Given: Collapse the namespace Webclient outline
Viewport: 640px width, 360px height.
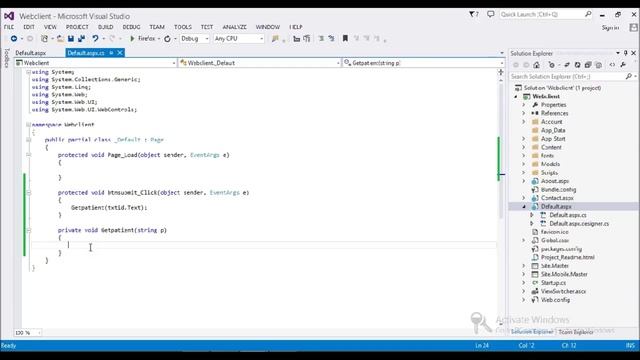Looking at the screenshot, I should 29,124.
